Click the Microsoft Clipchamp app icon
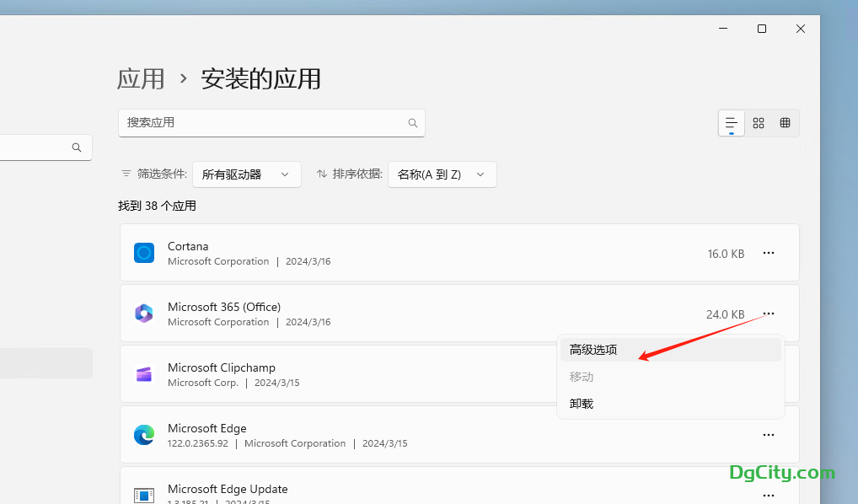Image resolution: width=858 pixels, height=504 pixels. tap(144, 374)
